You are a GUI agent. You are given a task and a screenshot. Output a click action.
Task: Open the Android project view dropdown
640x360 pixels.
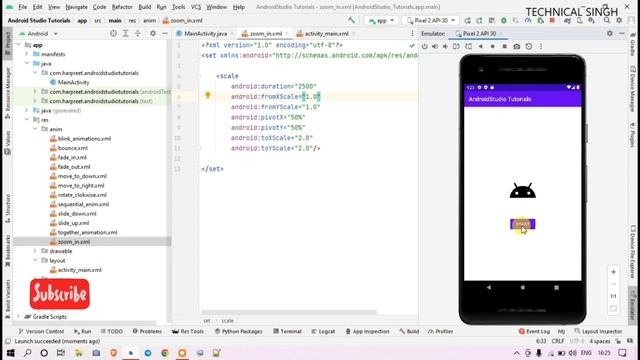point(39,33)
